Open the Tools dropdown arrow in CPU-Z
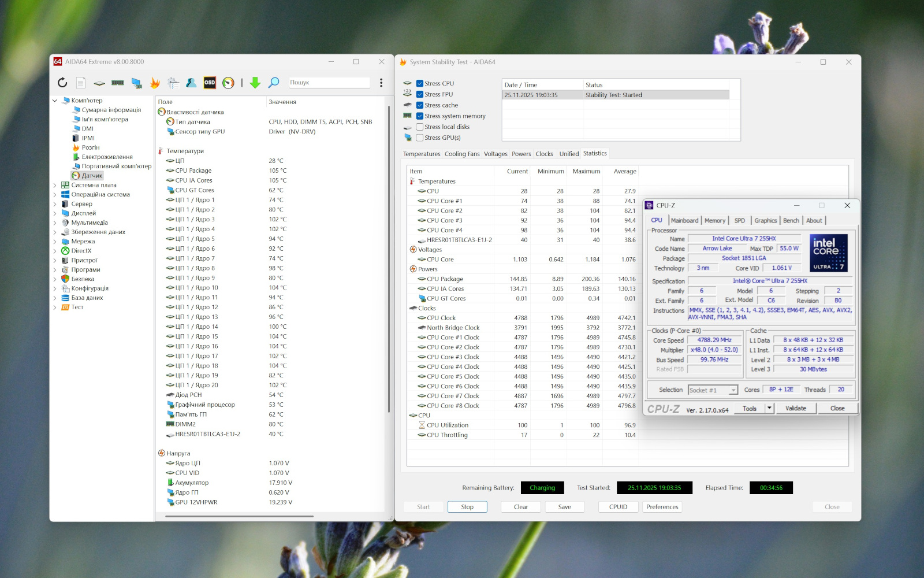Screen dimensions: 924x578 (x=769, y=408)
